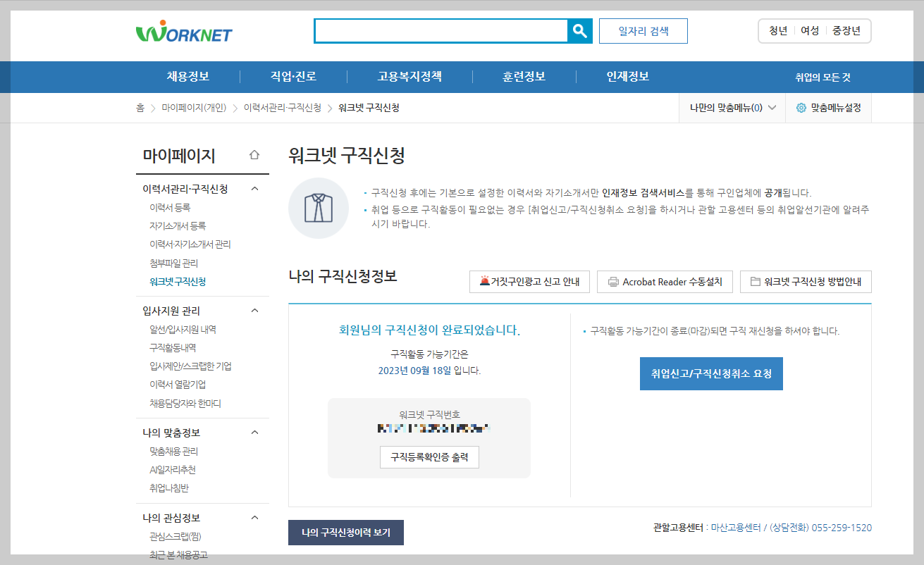Click the folder icon on 워크넷 구직신청 방법안내
Image resolution: width=924 pixels, height=565 pixels.
pyautogui.click(x=756, y=281)
